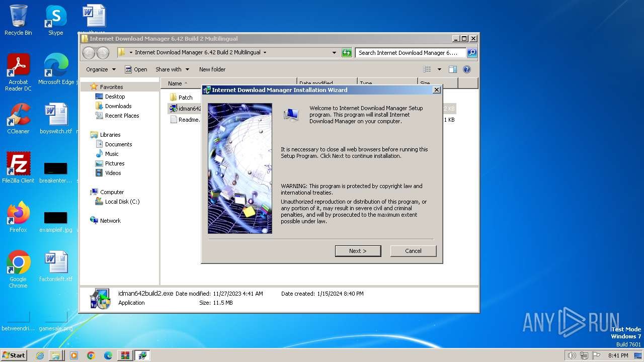Select Recycle Bin desktop icon
The image size is (644, 362).
pos(18,20)
